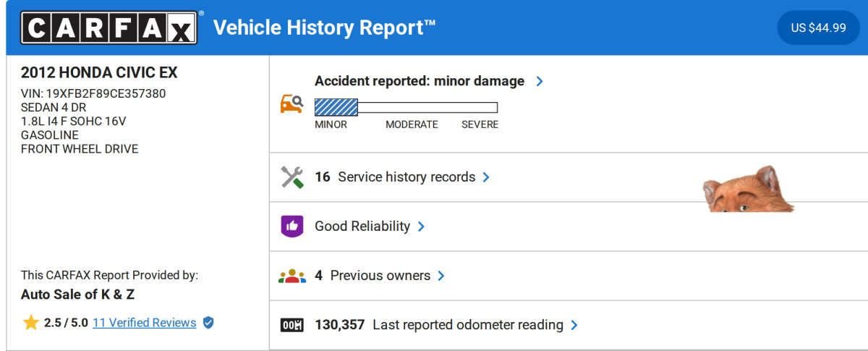
Task: Expand the last reported odometer chevron
Action: [x=574, y=325]
